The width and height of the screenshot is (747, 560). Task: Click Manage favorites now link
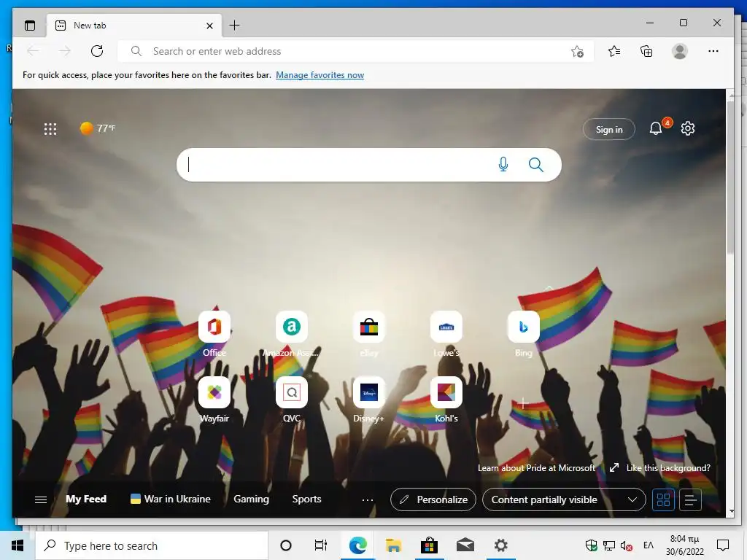click(320, 75)
